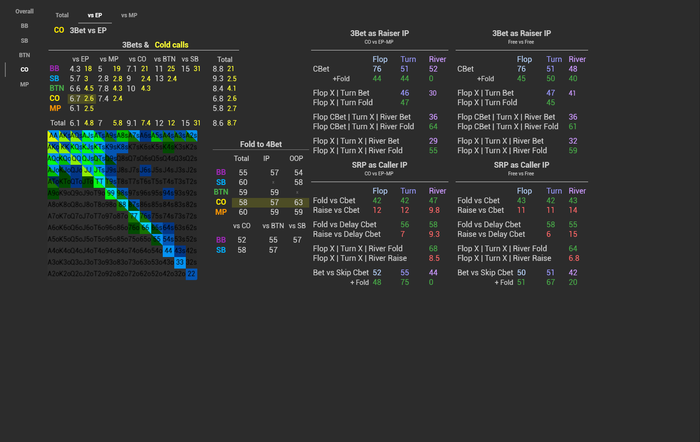Select the AKs cell in hand matrix
This screenshot has height=442, width=700.
(65, 135)
